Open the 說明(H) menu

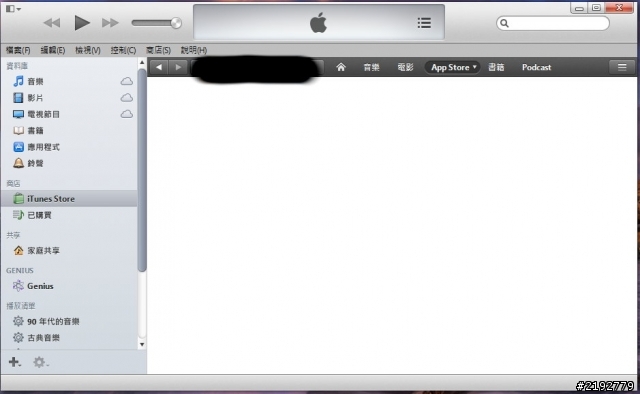[194, 50]
